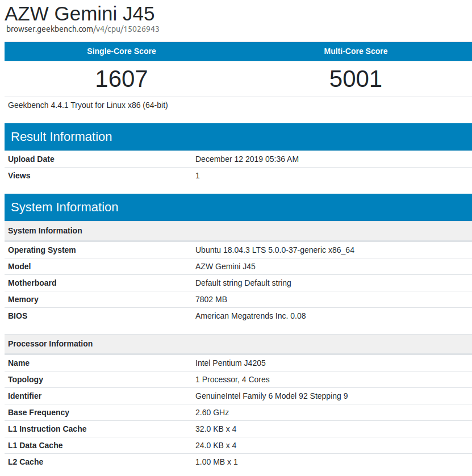The height and width of the screenshot is (476, 472).
Task: Select the Intel Pentium J4205 value
Action: click(231, 363)
